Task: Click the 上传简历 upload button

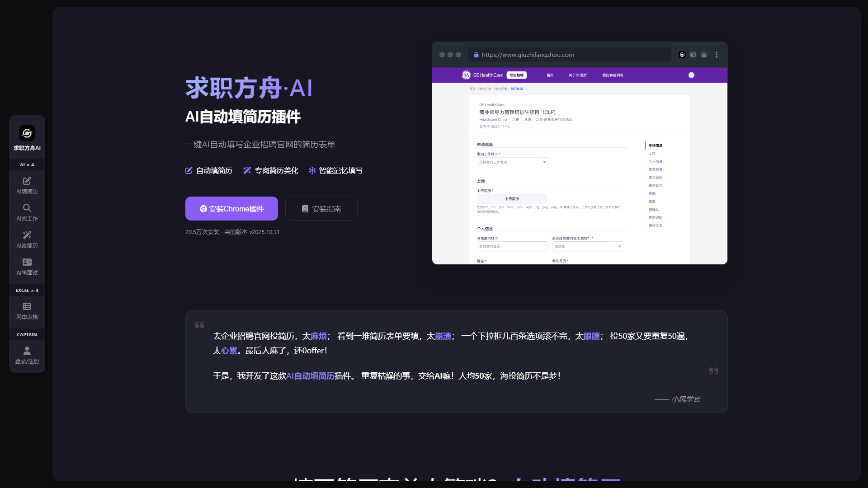Action: (512, 199)
